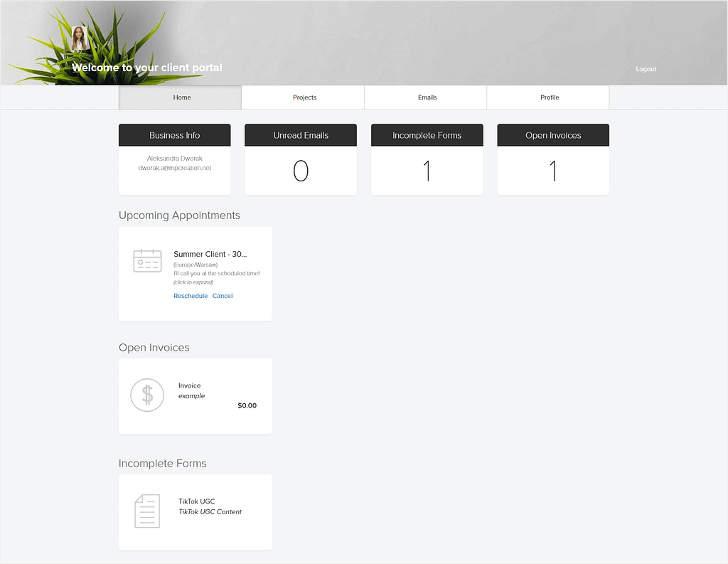728x564 pixels.
Task: Click the $0.00 invoice amount
Action: tap(247, 405)
